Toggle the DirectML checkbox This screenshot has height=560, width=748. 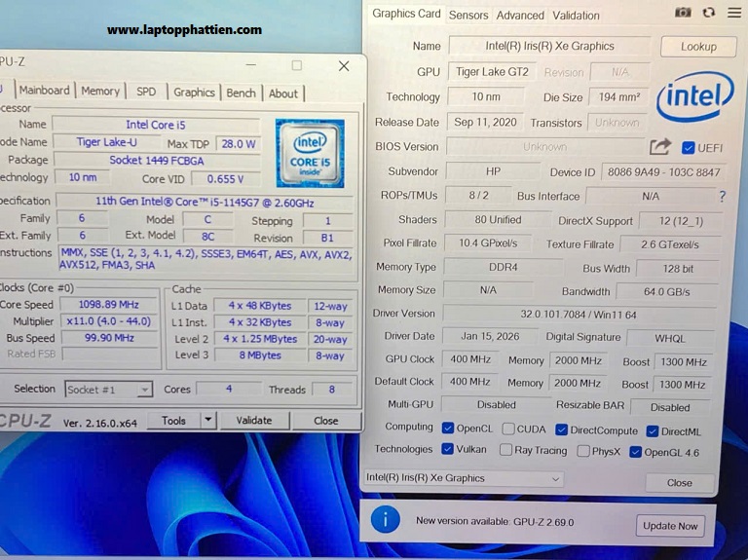(653, 431)
